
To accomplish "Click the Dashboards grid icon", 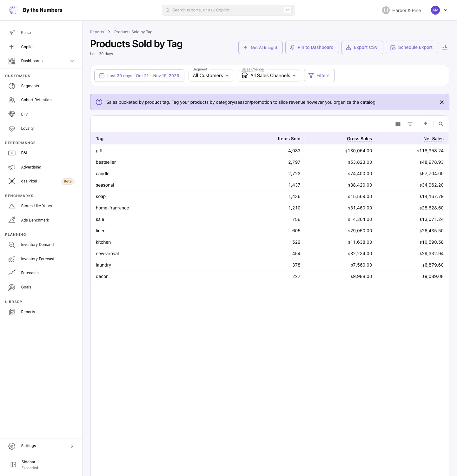I will click(x=12, y=61).
